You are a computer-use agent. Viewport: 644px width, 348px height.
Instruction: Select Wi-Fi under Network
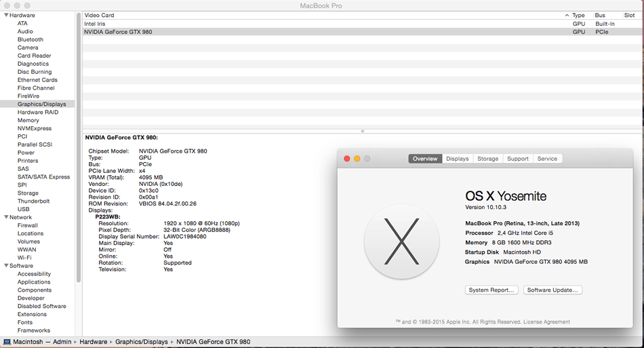24,258
